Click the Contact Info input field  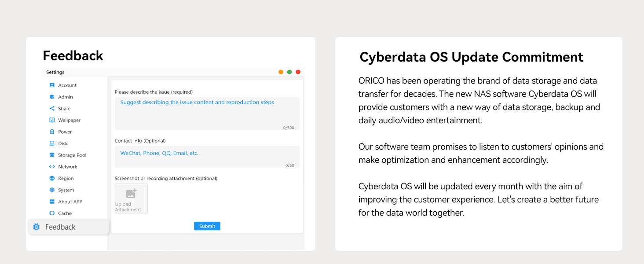[207, 156]
